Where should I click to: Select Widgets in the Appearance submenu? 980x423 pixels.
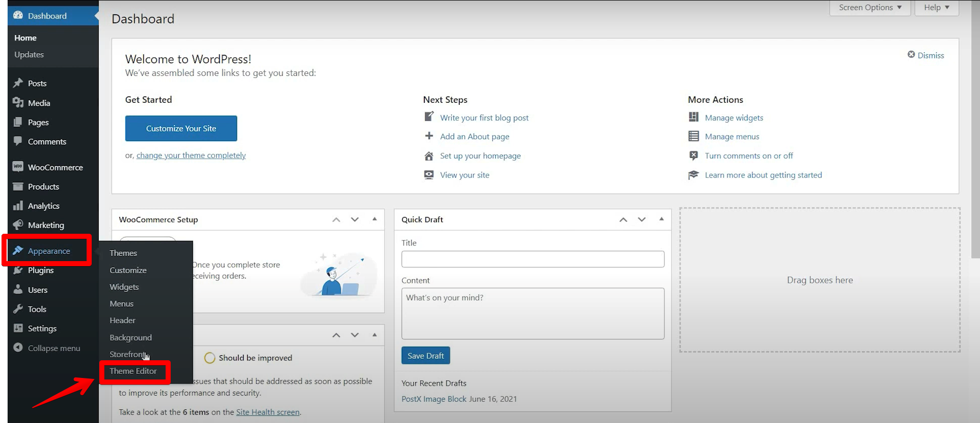[x=124, y=287]
